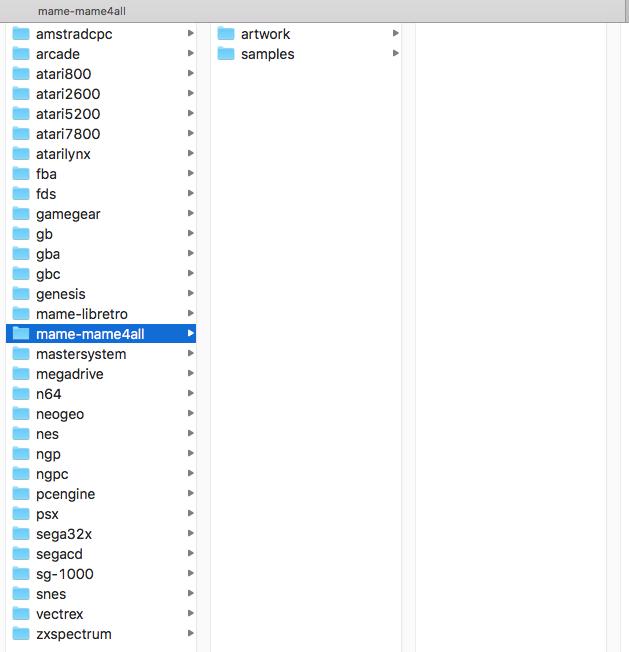
Task: Click the amstradcpc folder icon
Action: (x=21, y=34)
